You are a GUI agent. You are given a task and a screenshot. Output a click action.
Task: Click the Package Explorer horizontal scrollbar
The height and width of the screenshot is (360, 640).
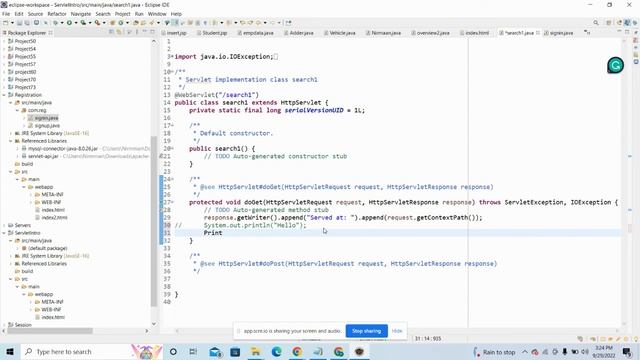pos(50,331)
